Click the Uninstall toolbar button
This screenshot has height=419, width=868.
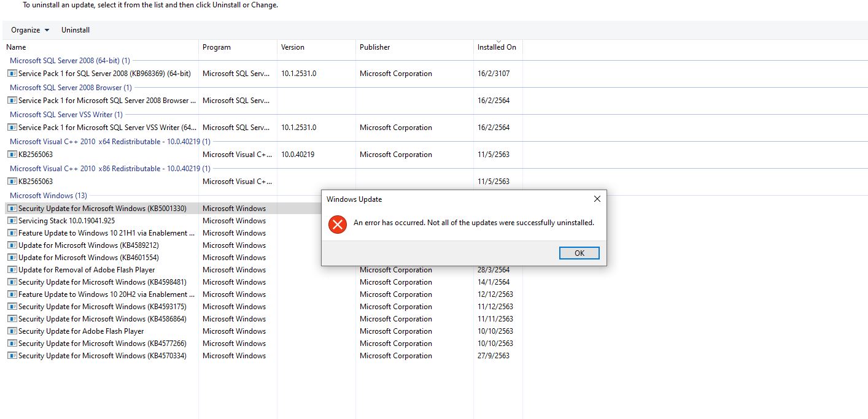pyautogui.click(x=76, y=30)
